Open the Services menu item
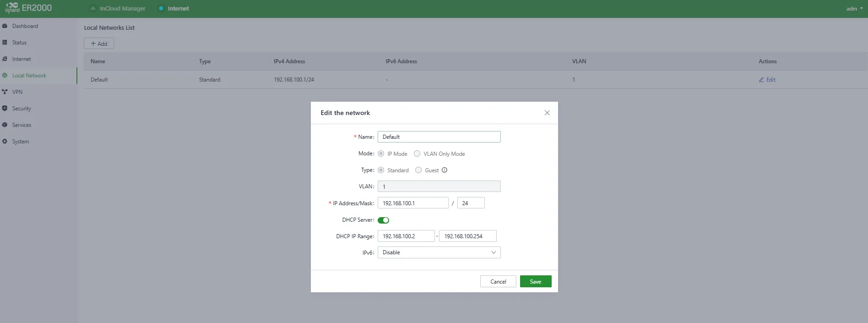Screen dimensions: 868x323 tap(22, 125)
